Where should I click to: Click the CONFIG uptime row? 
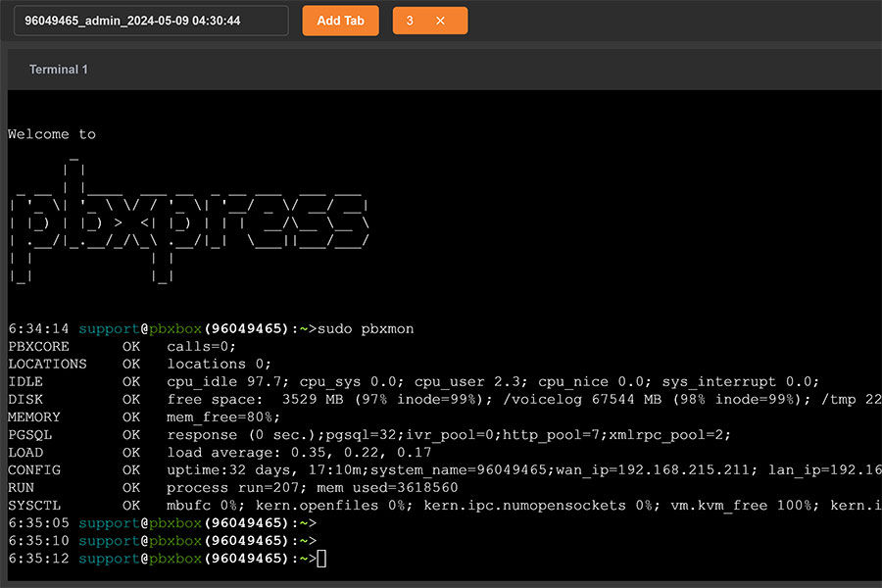click(294, 469)
